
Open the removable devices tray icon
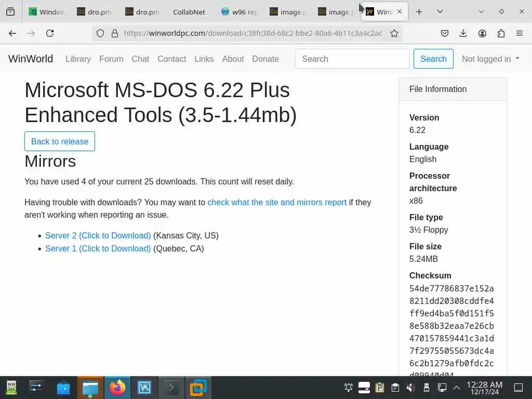426,388
